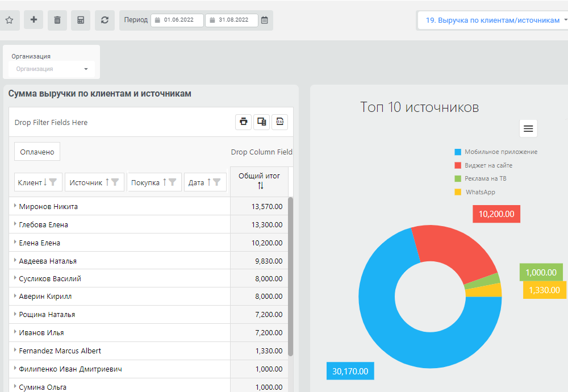Open the calendar picker icon beside the period
568x392 pixels.
(x=265, y=20)
